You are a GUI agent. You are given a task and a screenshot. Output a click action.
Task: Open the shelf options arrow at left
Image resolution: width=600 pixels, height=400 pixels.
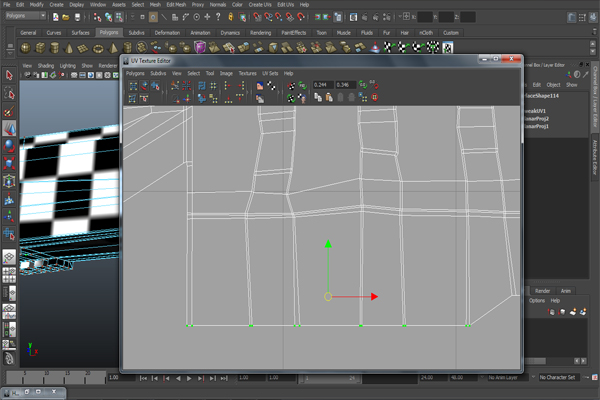[10, 53]
